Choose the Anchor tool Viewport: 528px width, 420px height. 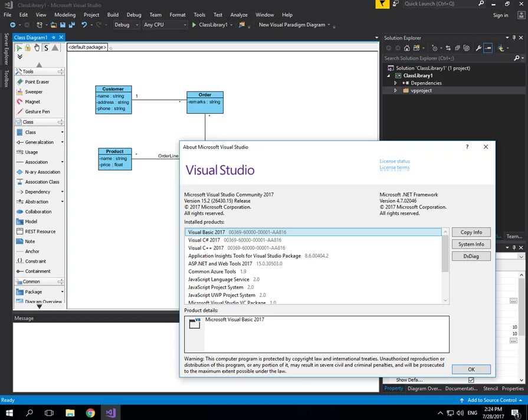click(x=28, y=251)
